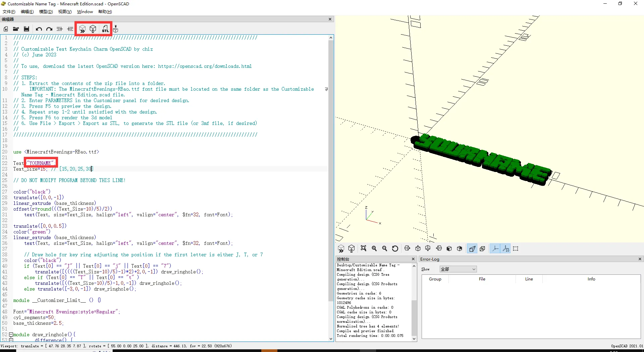Close the 编辑器 editor panel
The width and height of the screenshot is (644, 352).
(330, 19)
